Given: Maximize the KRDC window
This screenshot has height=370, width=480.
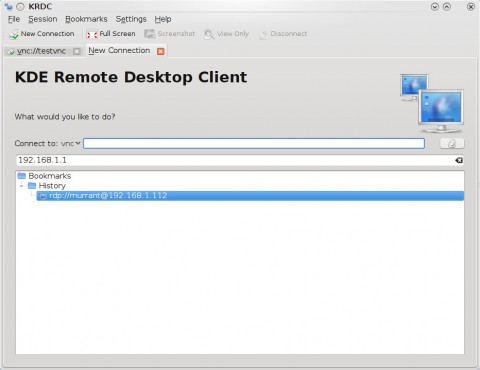Looking at the screenshot, I should [x=447, y=7].
